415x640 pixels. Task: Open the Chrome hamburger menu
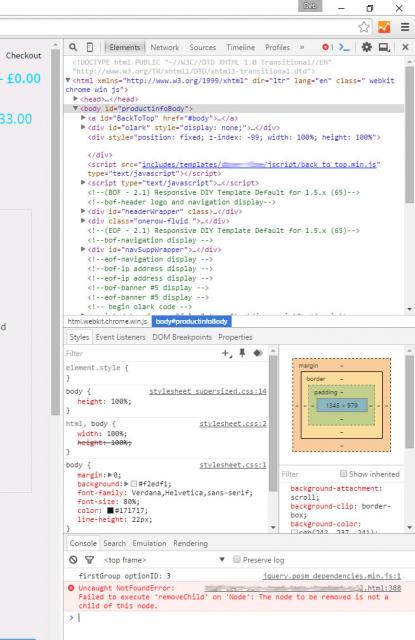click(405, 27)
